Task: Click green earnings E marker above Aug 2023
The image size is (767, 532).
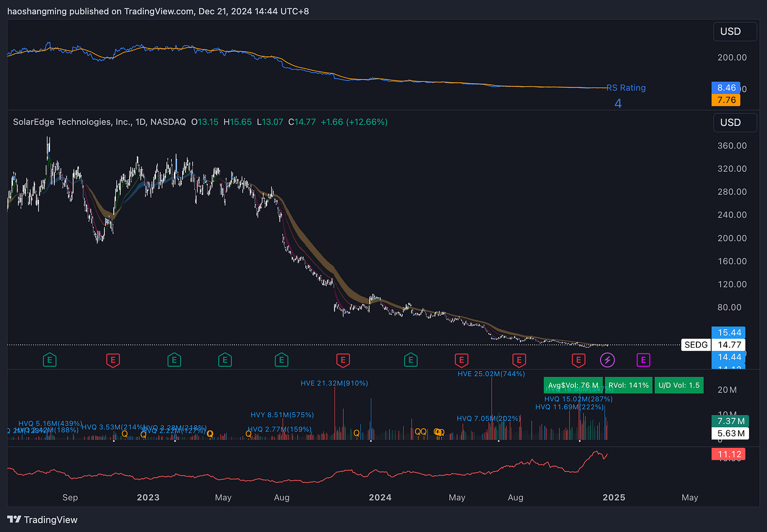Action: click(x=281, y=360)
